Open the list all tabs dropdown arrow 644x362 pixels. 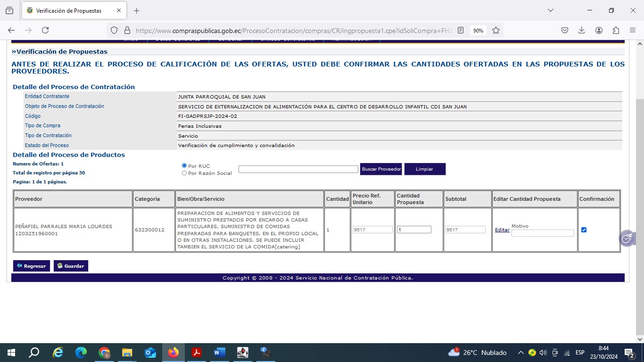point(550,10)
